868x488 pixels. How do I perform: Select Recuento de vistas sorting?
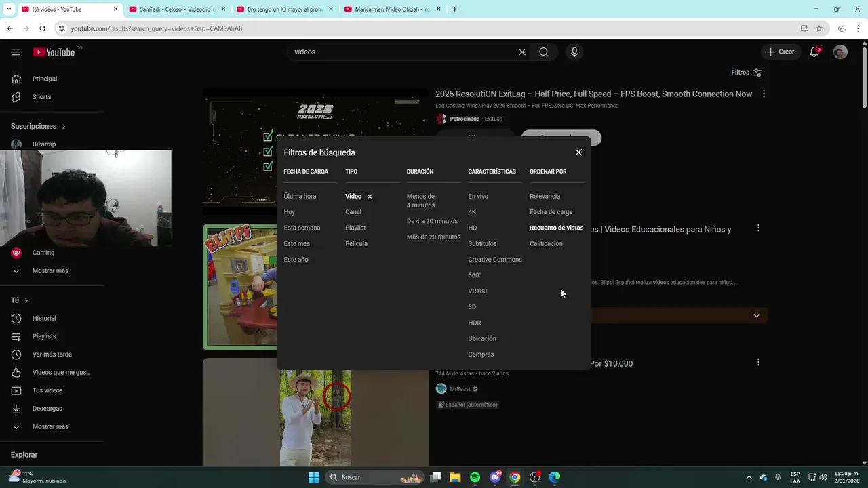tap(556, 228)
